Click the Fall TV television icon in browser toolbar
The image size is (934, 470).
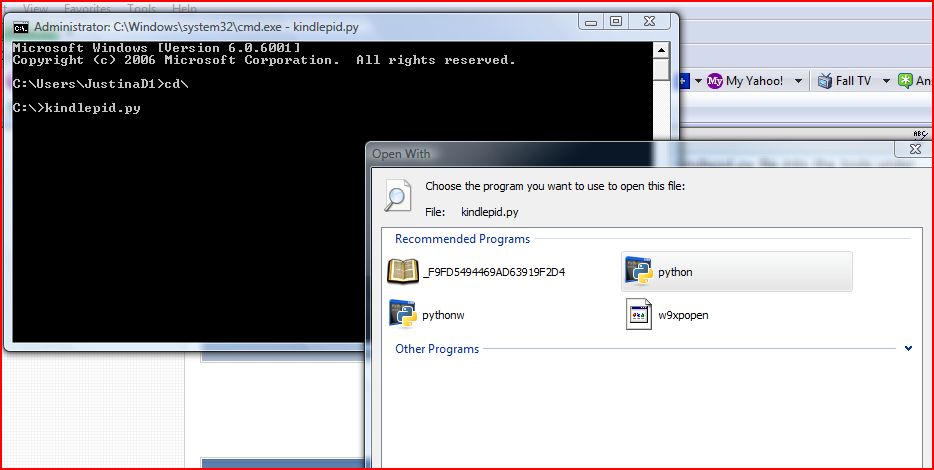tap(824, 81)
